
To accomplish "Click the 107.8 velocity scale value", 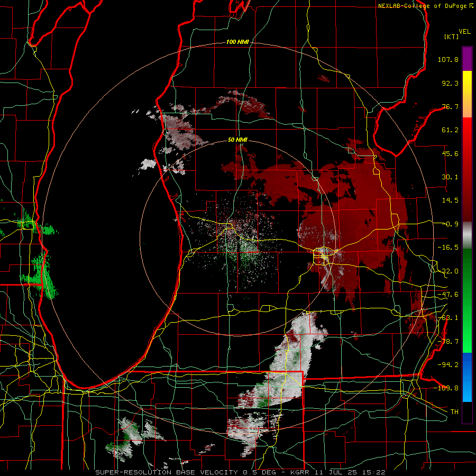I will (448, 59).
